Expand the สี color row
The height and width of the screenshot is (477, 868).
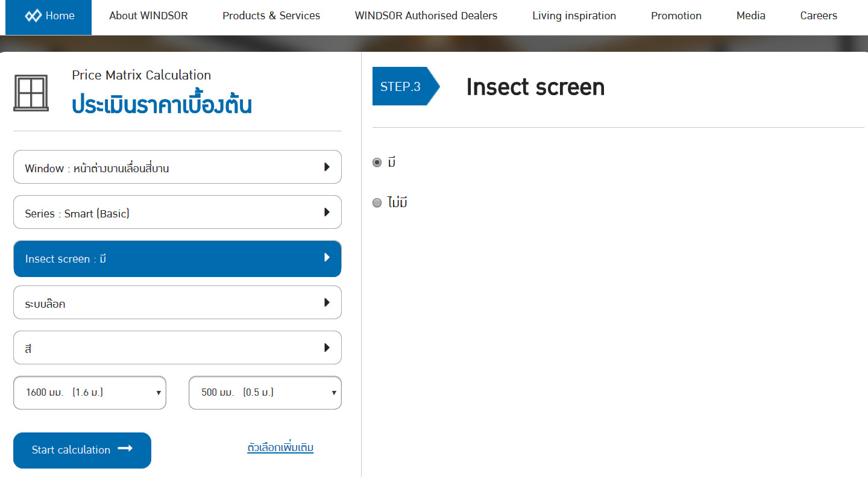click(x=177, y=348)
